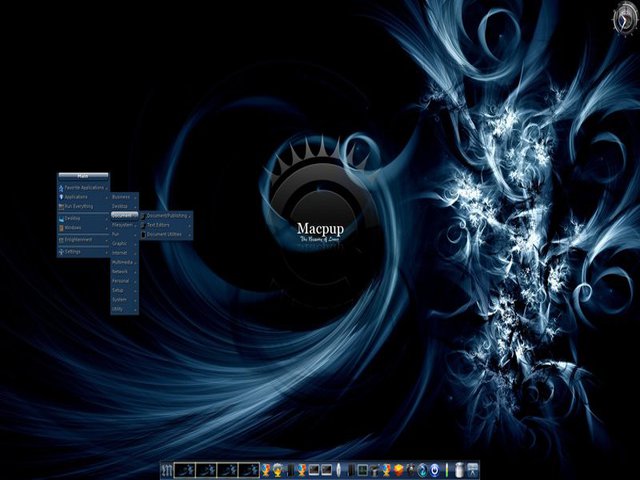Viewport: 640px width, 480px height.
Task: Open the Business category under Applications
Action: [124, 197]
